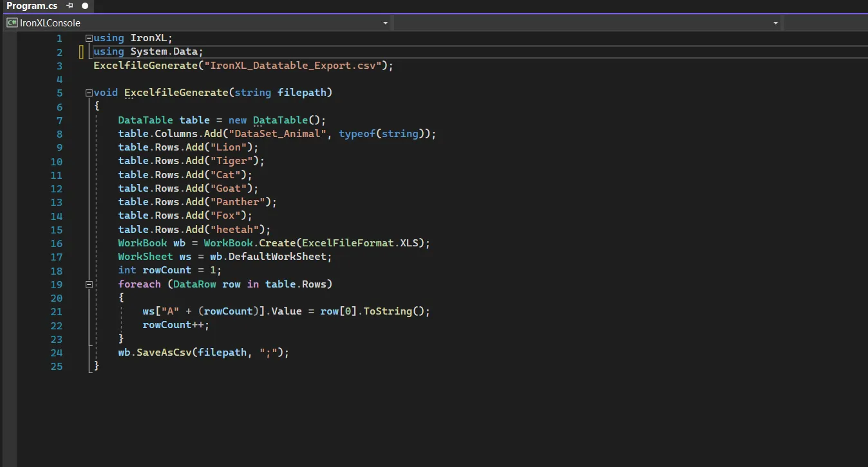Click the yellow change marker on line 2

pos(82,52)
